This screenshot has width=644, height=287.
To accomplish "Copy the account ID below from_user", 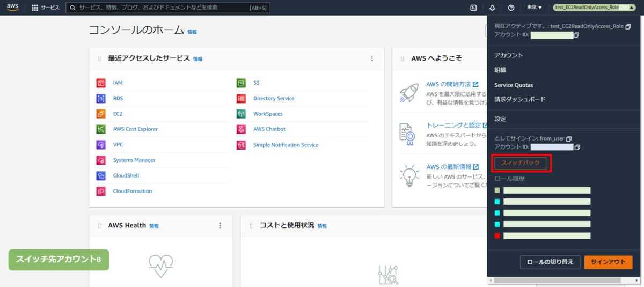I will click(577, 147).
